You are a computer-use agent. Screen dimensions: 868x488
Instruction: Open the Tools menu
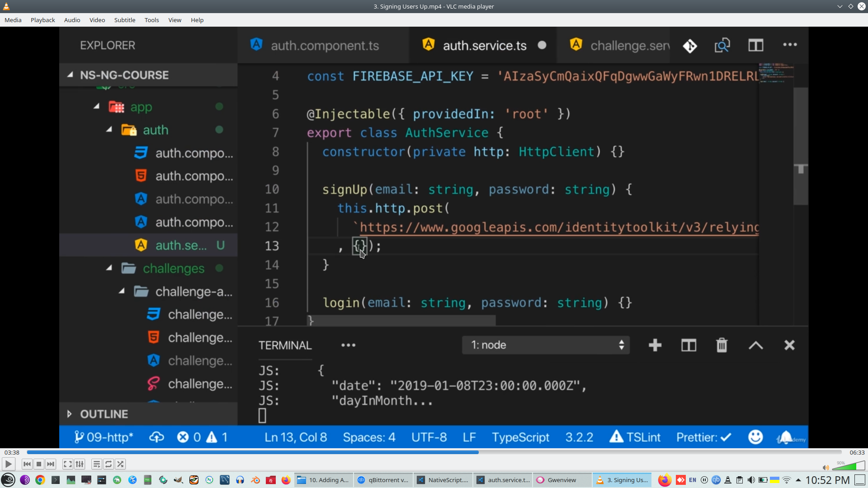point(151,20)
